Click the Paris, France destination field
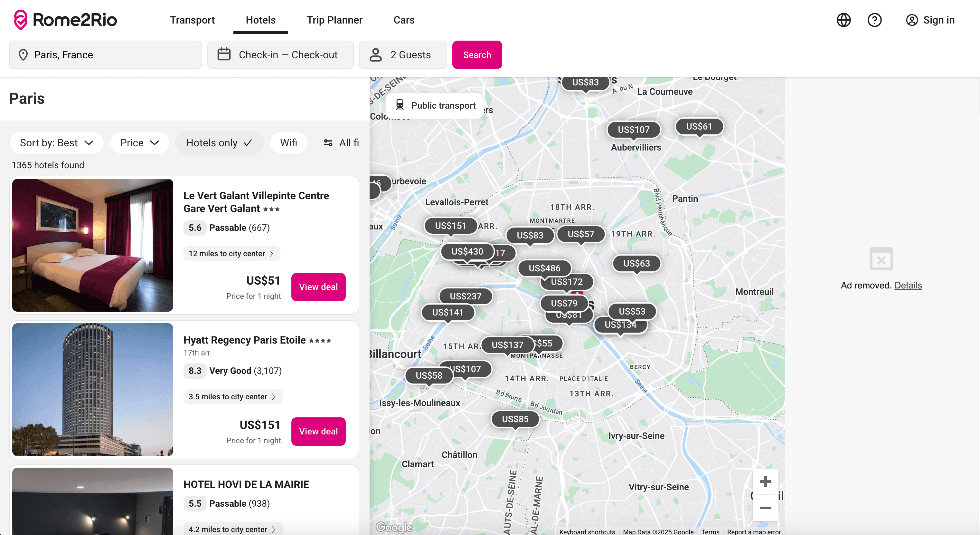 tap(105, 54)
